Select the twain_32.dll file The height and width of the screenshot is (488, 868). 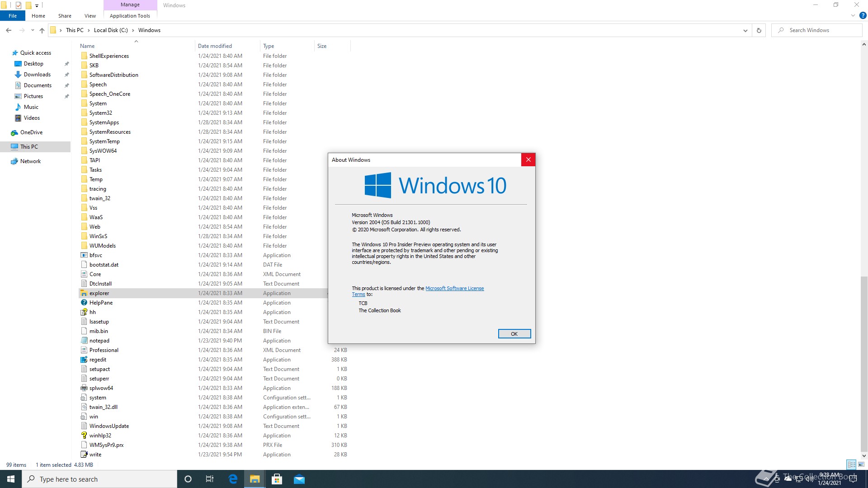[103, 407]
